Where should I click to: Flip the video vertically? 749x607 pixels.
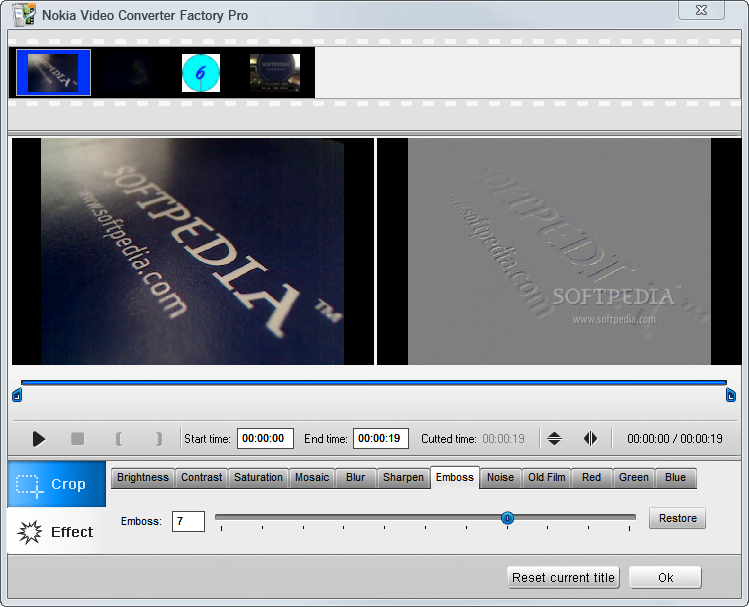point(554,438)
